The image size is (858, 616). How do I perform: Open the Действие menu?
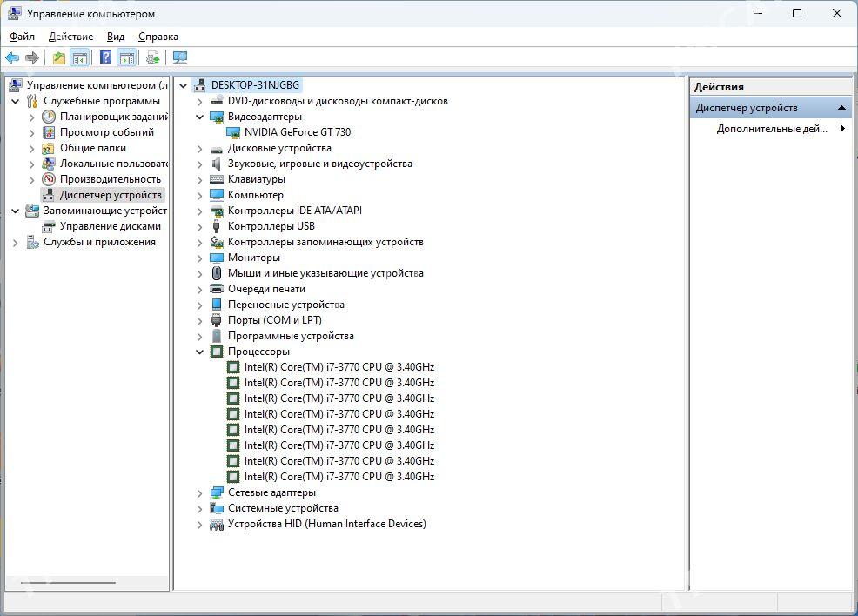(70, 37)
